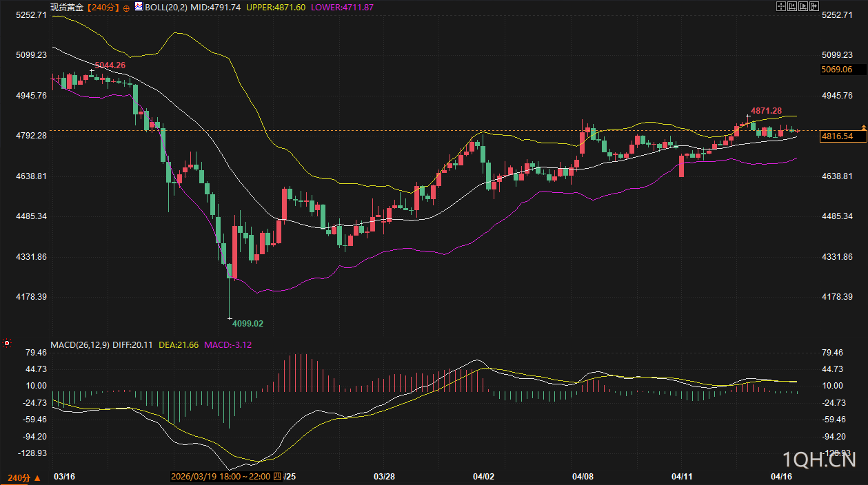This screenshot has width=868, height=485.
Task: Click the 4871.28 peak price label
Action: click(x=766, y=111)
